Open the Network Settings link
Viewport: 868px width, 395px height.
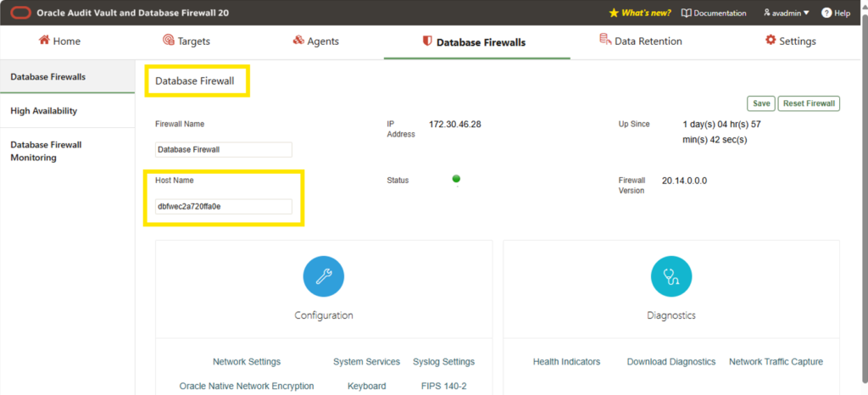coord(247,362)
